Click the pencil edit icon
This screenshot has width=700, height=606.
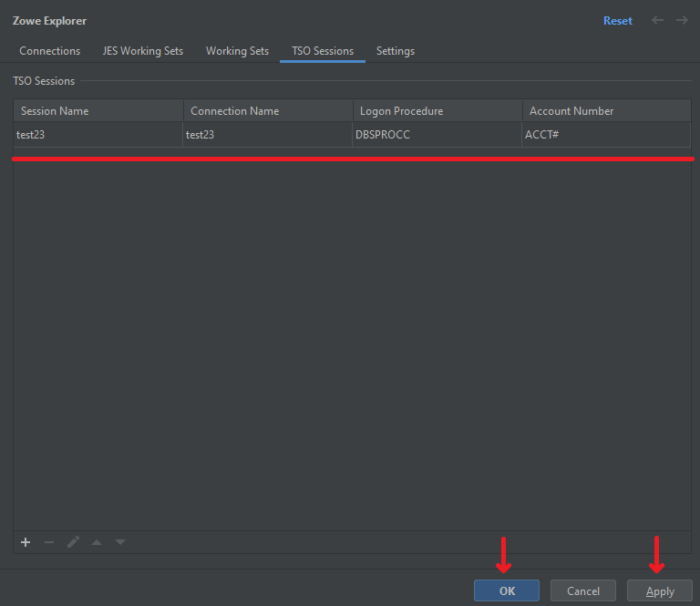pos(73,542)
